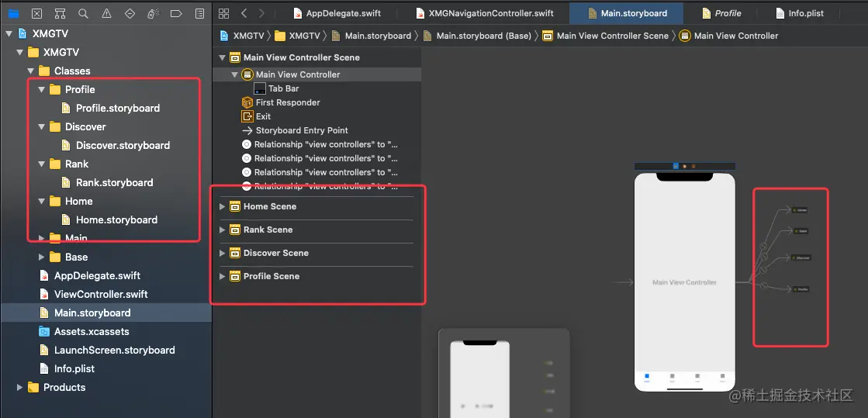This screenshot has height=418, width=868.
Task: Click Main View Controller Scene breadcrumb
Action: coord(606,36)
